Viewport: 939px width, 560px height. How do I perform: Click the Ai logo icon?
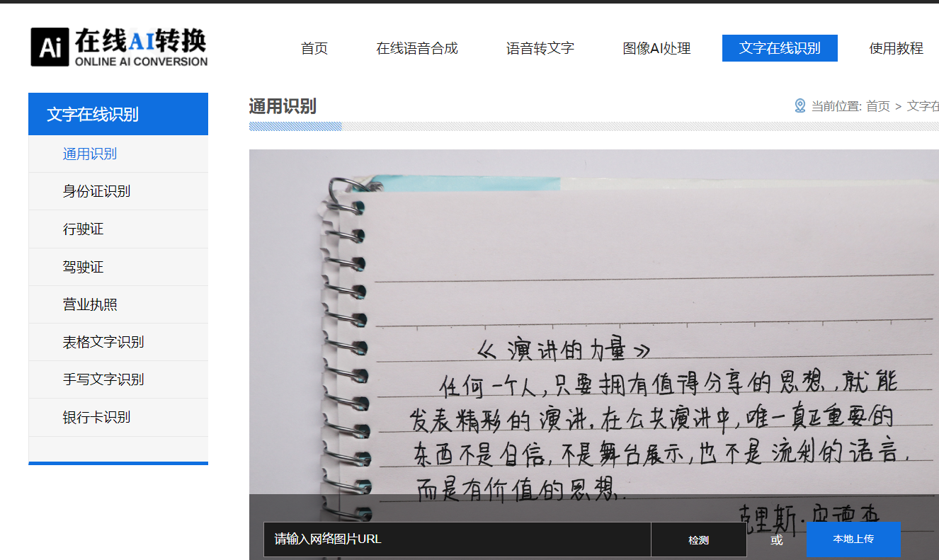50,47
